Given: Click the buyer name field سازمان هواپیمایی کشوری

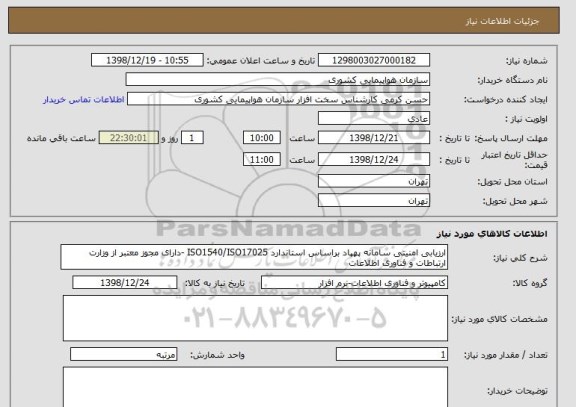Looking at the screenshot, I should tap(278, 80).
